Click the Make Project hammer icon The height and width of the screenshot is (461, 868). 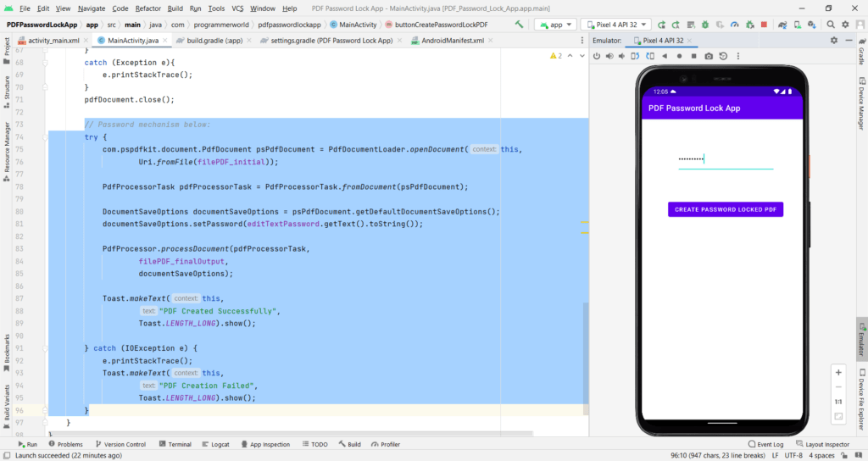[x=519, y=25]
